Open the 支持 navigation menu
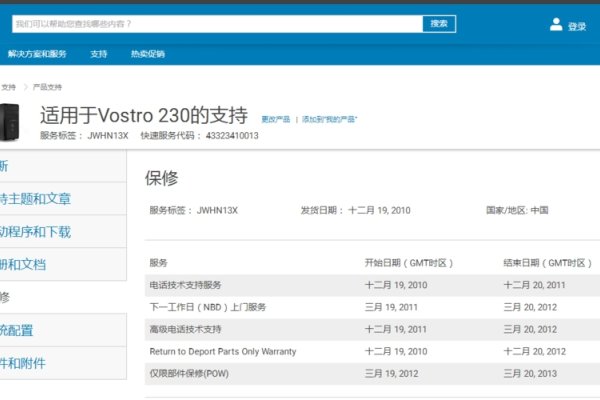 99,54
